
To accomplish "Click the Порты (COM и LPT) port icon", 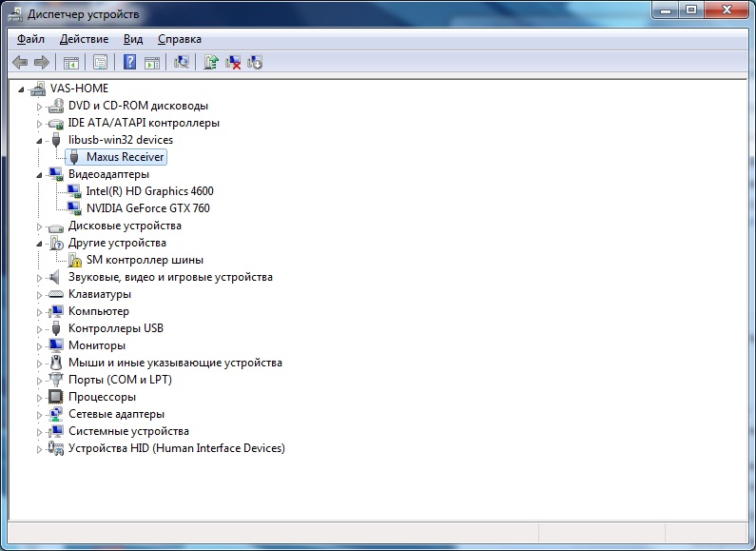I will click(56, 380).
